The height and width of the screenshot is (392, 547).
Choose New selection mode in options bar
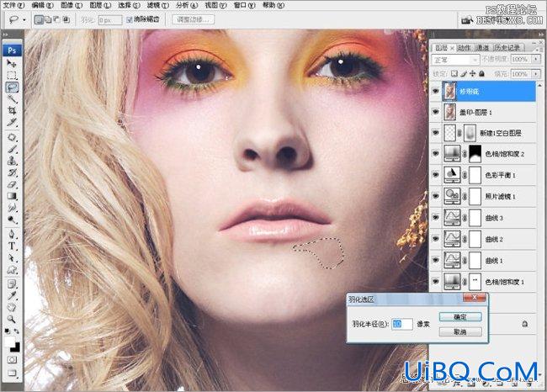pyautogui.click(x=39, y=19)
